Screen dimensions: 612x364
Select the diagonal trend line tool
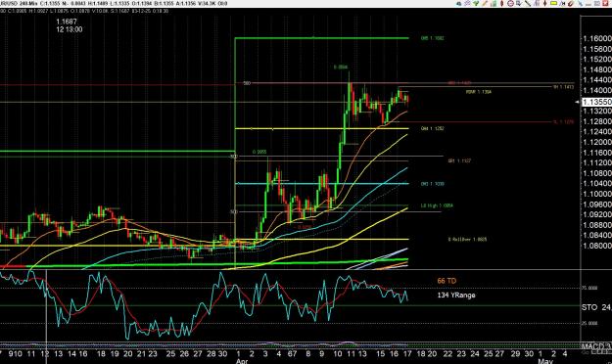pyautogui.click(x=528, y=3)
